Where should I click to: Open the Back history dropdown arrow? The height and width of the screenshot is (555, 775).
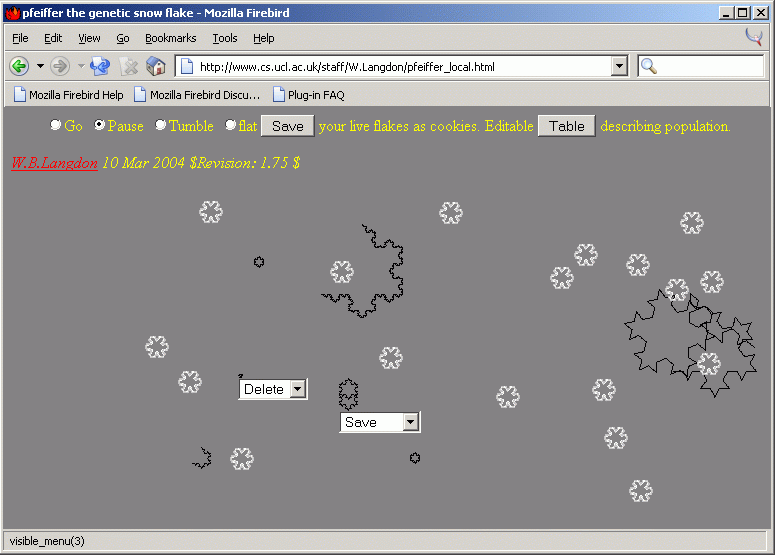41,66
